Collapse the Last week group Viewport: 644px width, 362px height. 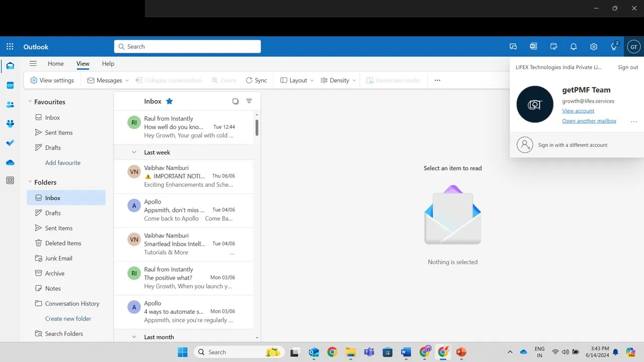click(x=134, y=152)
